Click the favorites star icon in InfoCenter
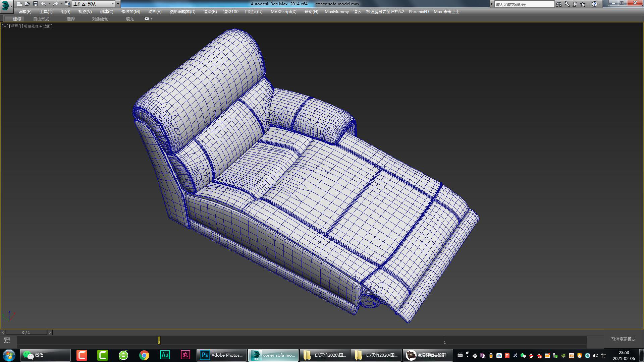Image resolution: width=644 pixels, height=362 pixels. (x=583, y=4)
